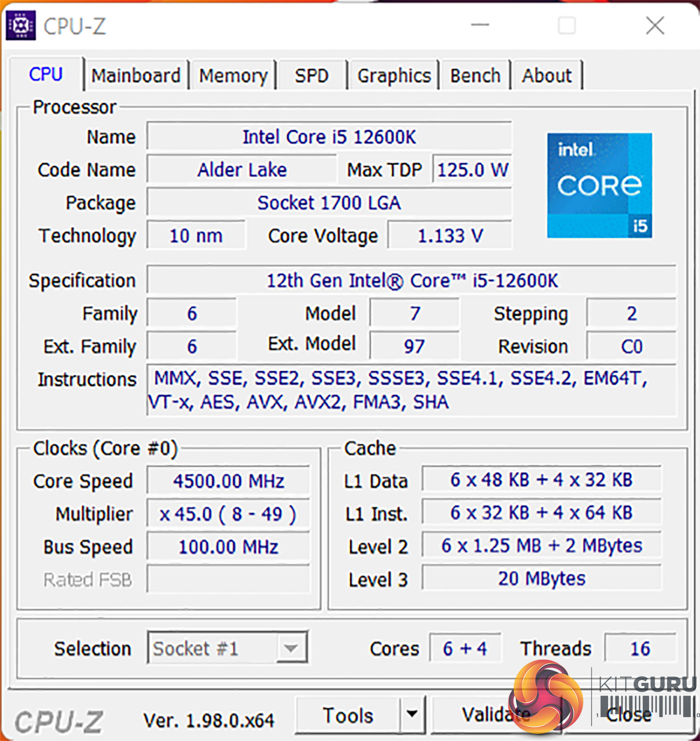The height and width of the screenshot is (741, 700).
Task: Click the Specification field '12th Gen Intel Core i5-12600K'
Action: 412,280
